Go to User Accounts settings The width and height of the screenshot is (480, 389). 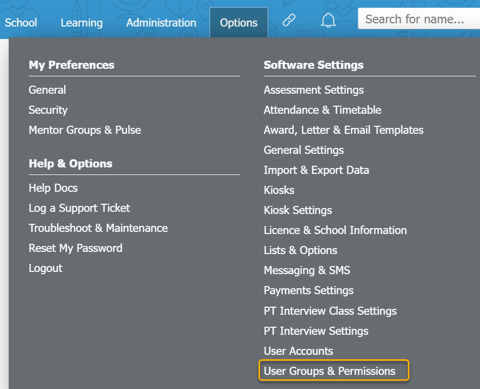tap(298, 351)
